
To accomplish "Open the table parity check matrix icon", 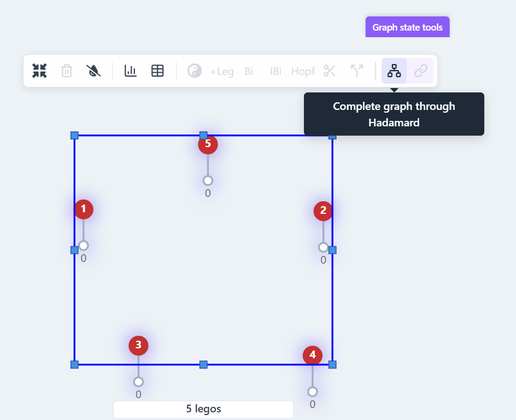I will click(x=157, y=71).
